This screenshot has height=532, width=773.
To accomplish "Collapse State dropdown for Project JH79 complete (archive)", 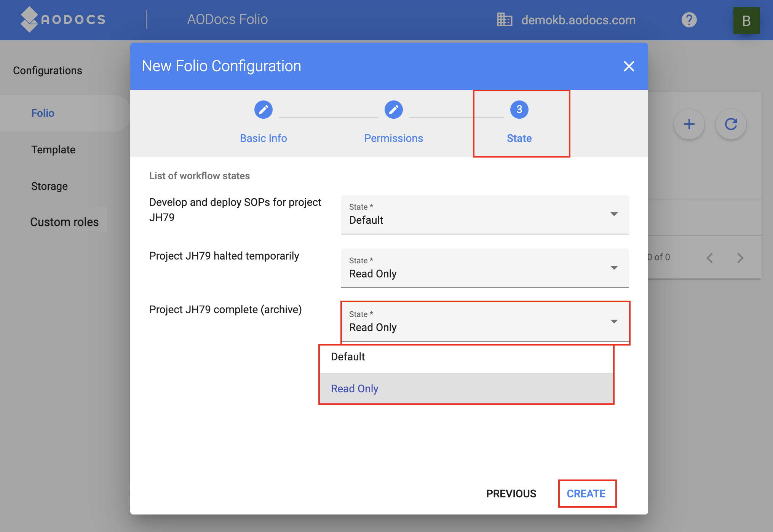I will point(485,322).
